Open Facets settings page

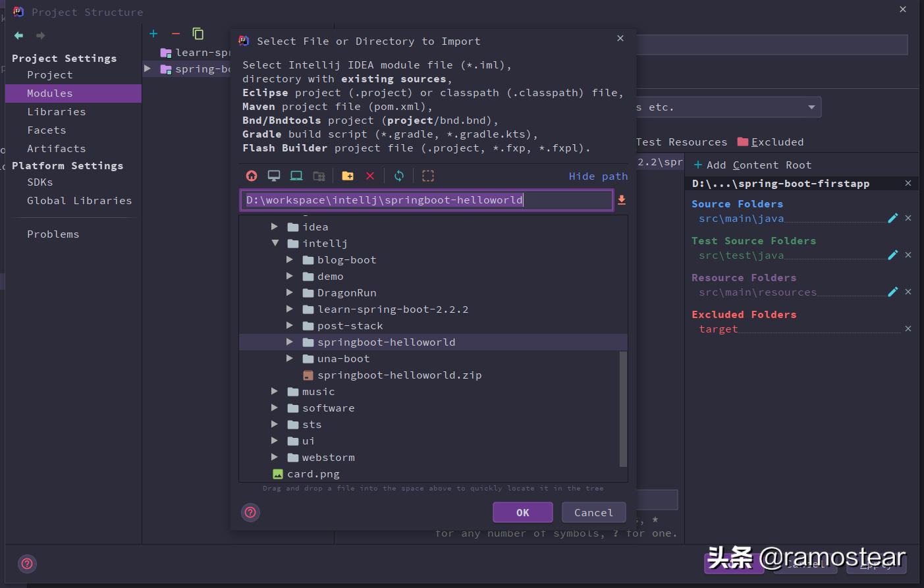[x=47, y=130]
